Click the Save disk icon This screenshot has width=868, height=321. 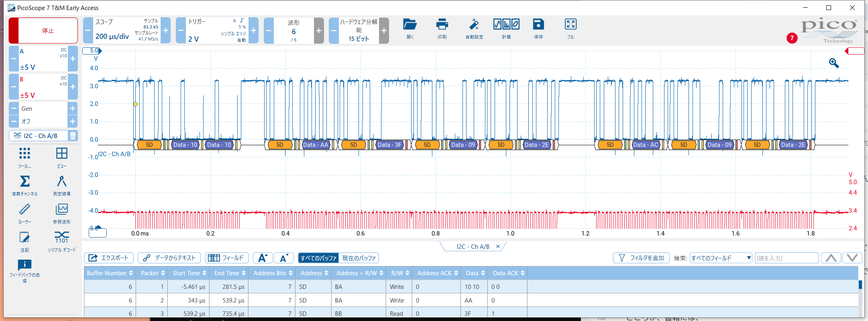click(538, 25)
